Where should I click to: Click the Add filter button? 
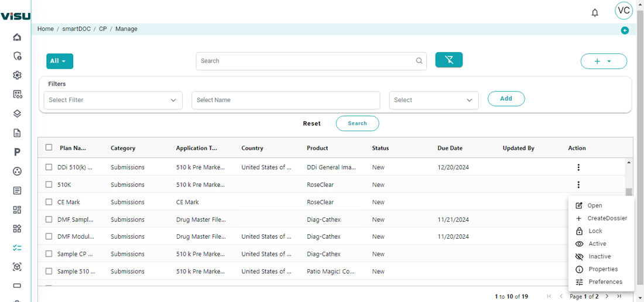(506, 99)
